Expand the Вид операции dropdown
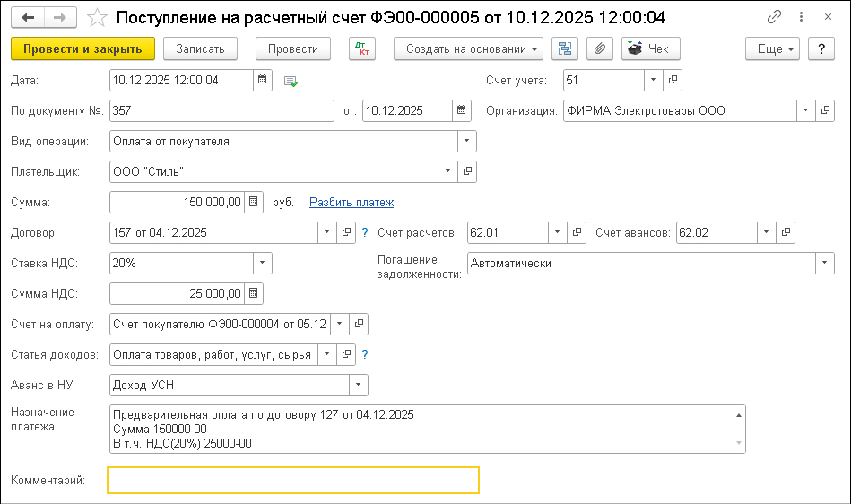The image size is (851, 504). [467, 141]
